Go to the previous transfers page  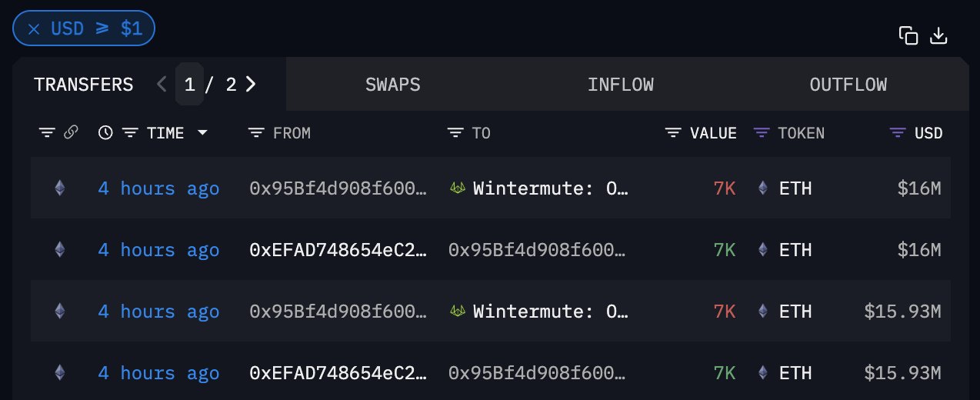point(162,85)
